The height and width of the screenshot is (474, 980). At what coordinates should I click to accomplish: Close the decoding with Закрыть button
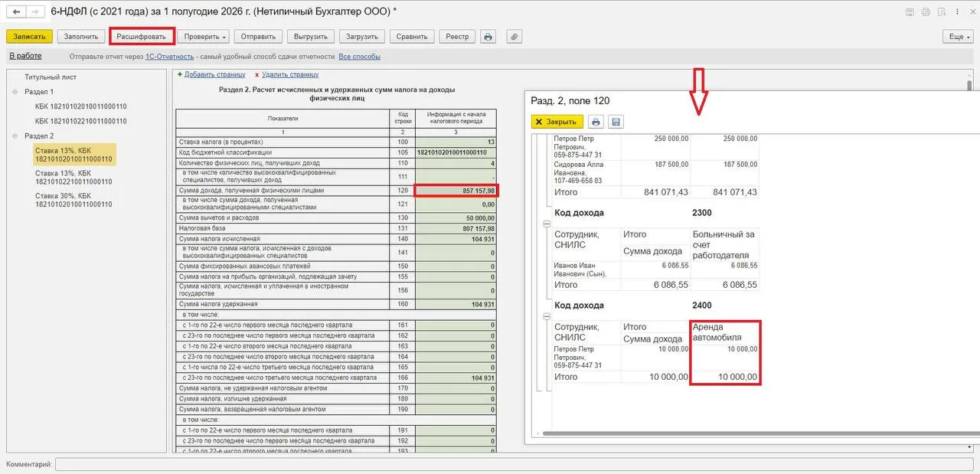[x=557, y=122]
